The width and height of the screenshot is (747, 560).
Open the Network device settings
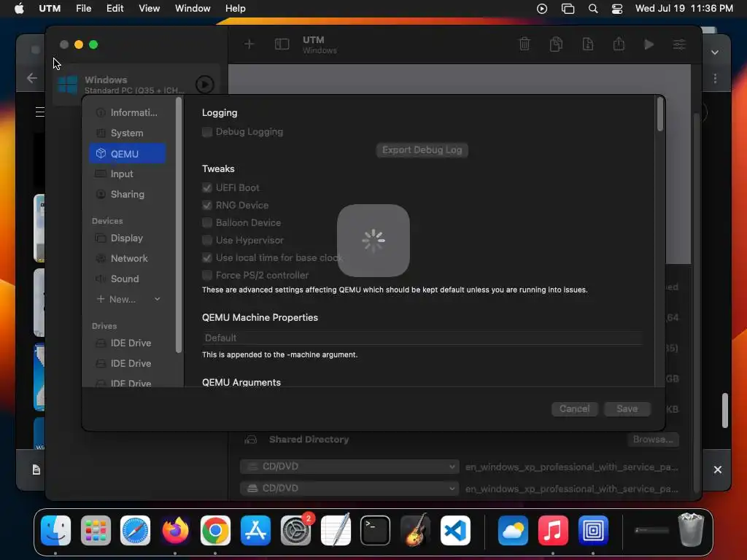pyautogui.click(x=127, y=259)
